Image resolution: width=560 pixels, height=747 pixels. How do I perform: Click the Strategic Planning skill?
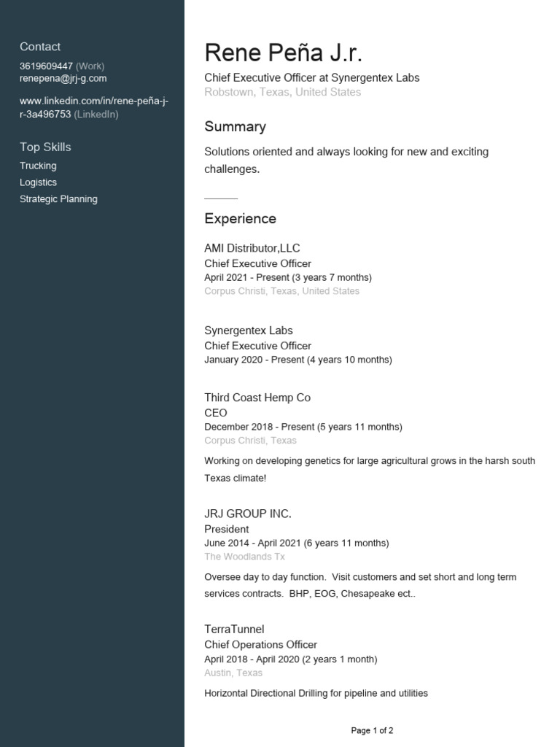(x=58, y=198)
